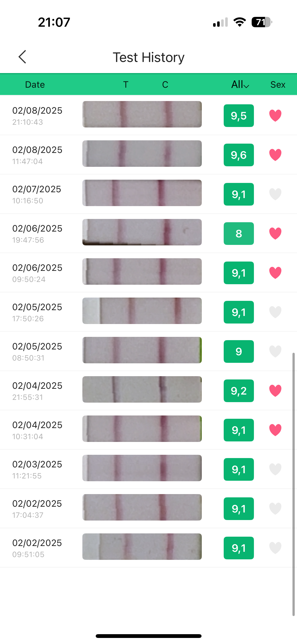297x644 pixels.
Task: Tap the 9,6 result badge
Action: tap(239, 155)
